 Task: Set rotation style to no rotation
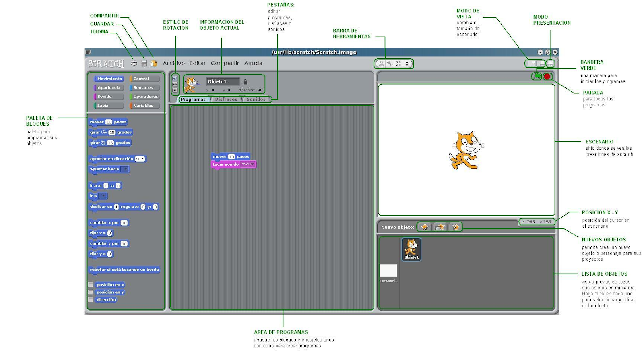[175, 91]
